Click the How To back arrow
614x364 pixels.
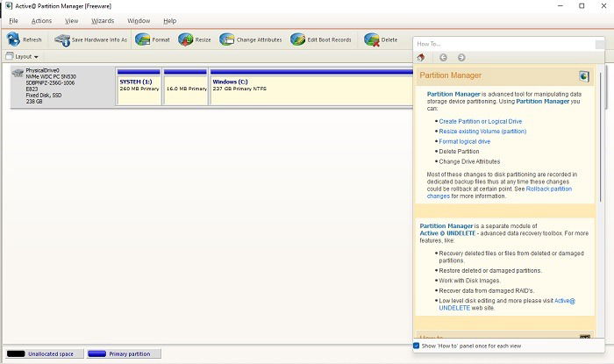click(x=443, y=58)
